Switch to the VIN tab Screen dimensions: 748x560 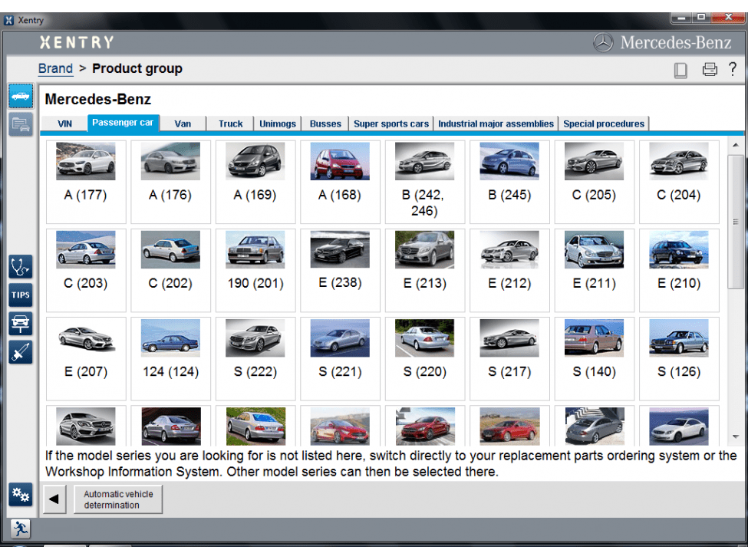pyautogui.click(x=64, y=123)
